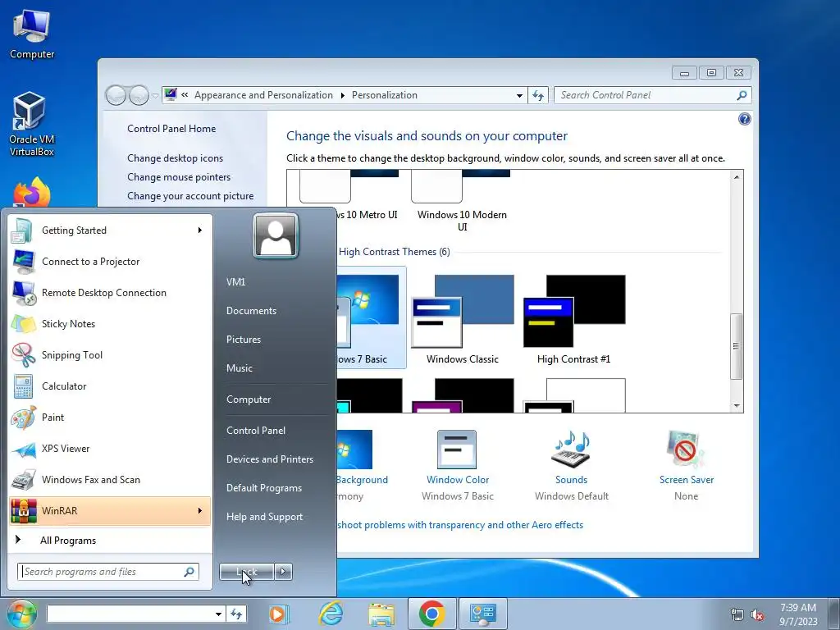Open recent pages dropdown arrow
Viewport: 840px width, 630px height.
click(x=155, y=96)
